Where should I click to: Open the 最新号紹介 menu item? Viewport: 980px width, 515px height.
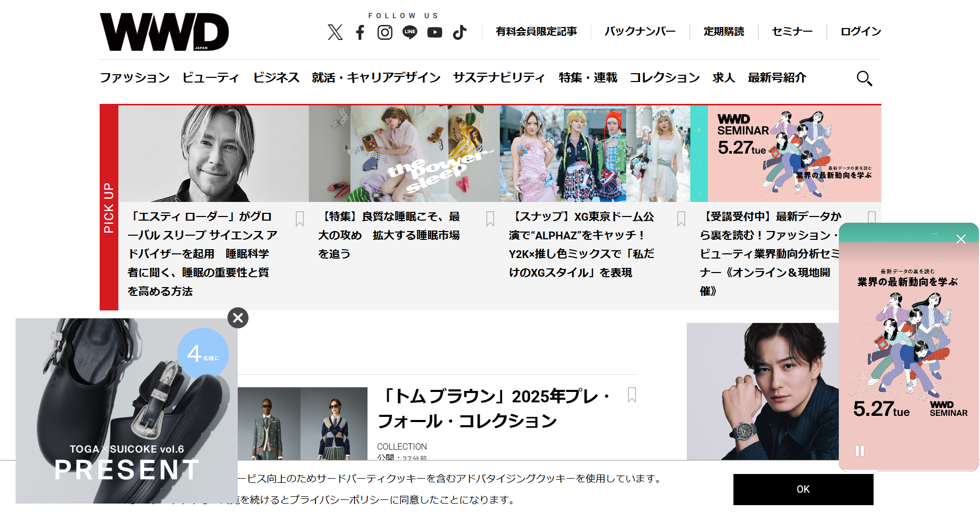777,78
